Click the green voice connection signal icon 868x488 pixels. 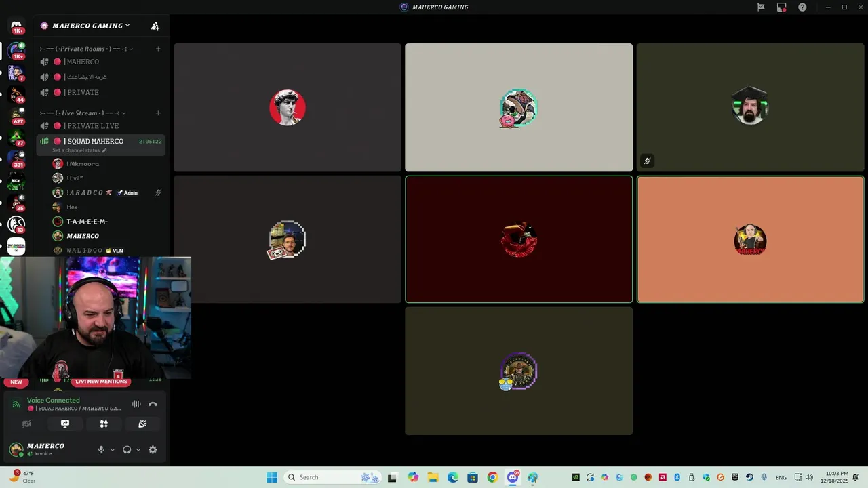tap(16, 404)
